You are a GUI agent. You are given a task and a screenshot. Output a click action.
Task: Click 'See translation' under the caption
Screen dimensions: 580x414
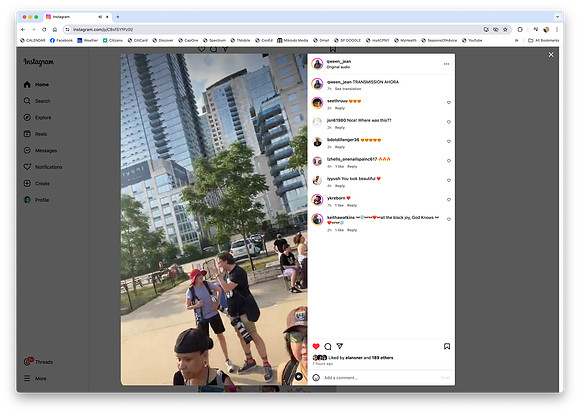348,89
